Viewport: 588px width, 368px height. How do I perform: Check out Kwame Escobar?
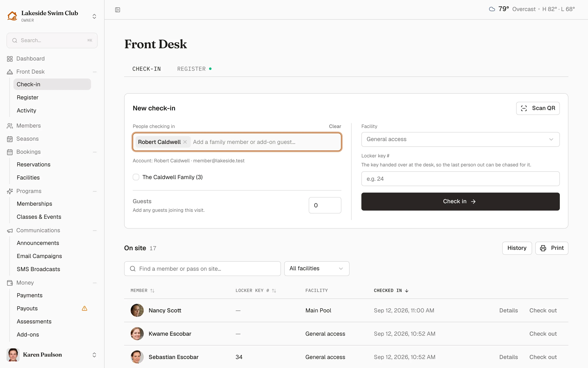tap(543, 334)
